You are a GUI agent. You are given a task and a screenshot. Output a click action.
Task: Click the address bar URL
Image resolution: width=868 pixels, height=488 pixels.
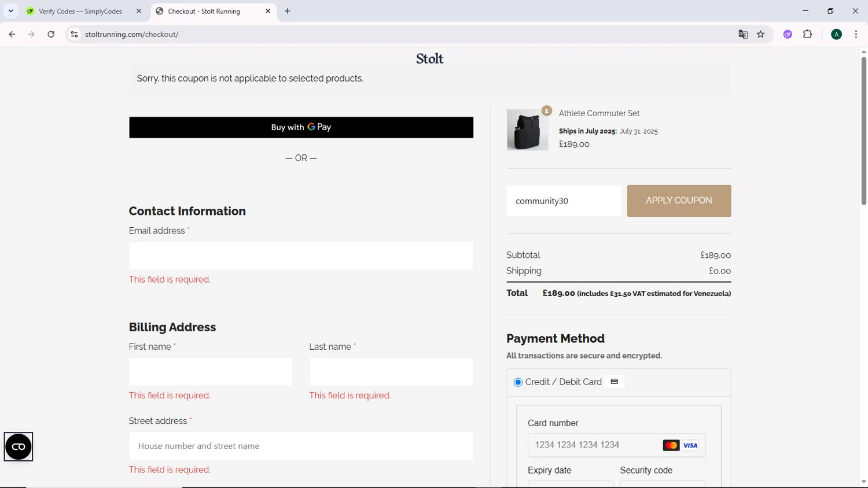pyautogui.click(x=132, y=34)
